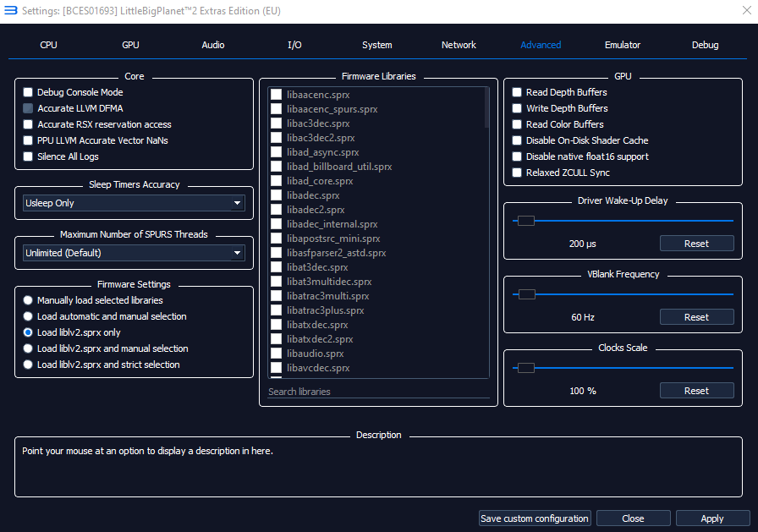The height and width of the screenshot is (532, 758).
Task: Tick libac3dec.sprx checkbox
Action: (276, 123)
